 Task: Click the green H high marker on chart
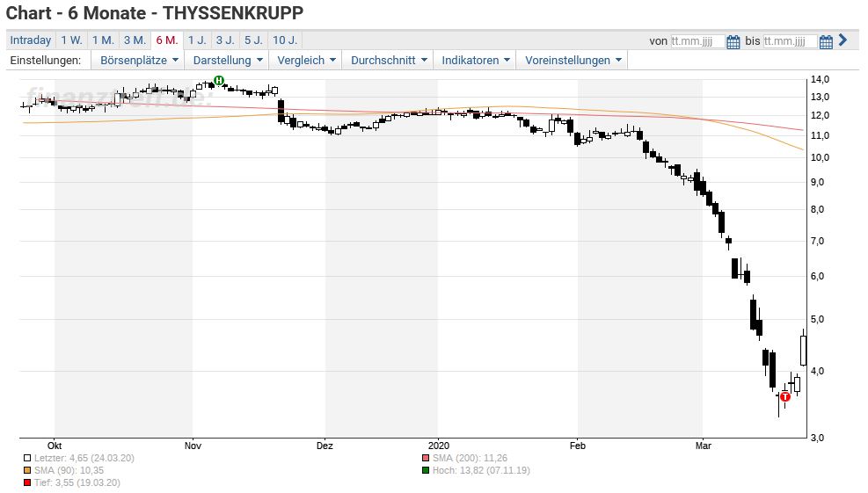pos(219,80)
